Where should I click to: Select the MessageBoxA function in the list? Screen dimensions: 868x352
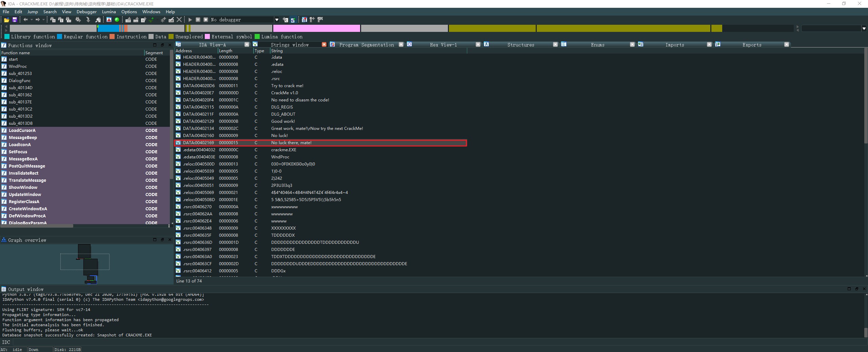23,159
